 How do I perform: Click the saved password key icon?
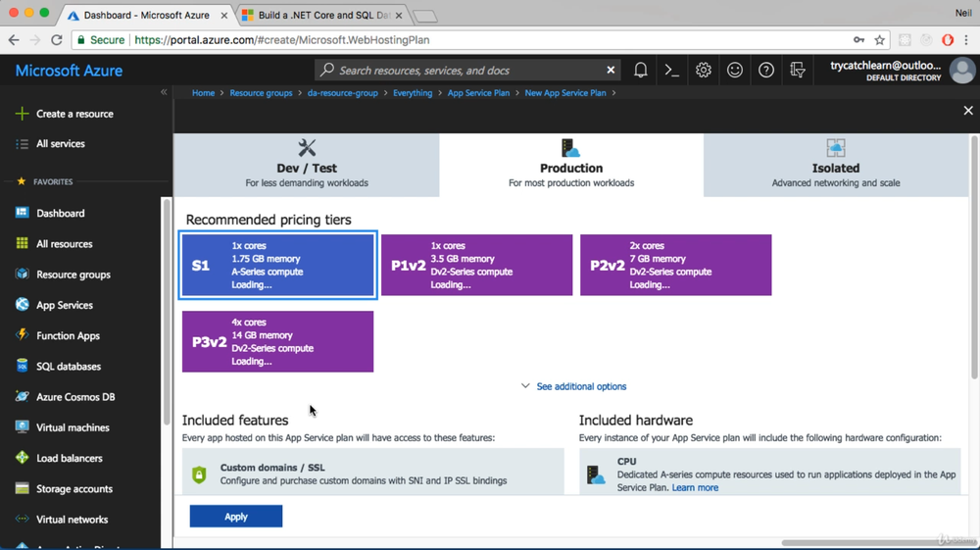tap(858, 40)
